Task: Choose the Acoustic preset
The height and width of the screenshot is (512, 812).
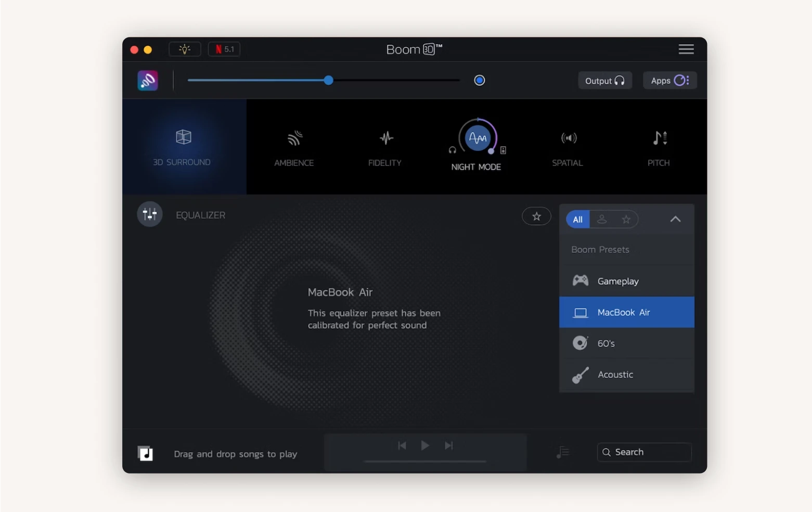Action: tap(627, 375)
